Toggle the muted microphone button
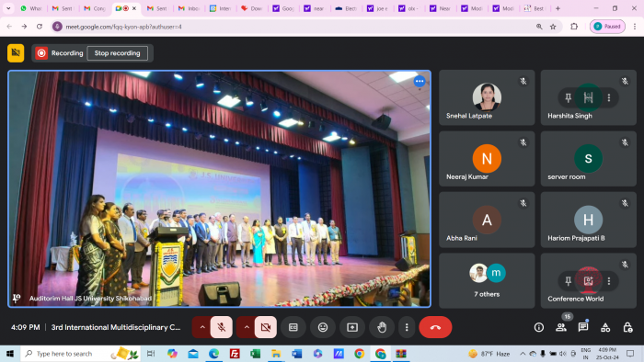The width and height of the screenshot is (644, 362). pos(222,327)
